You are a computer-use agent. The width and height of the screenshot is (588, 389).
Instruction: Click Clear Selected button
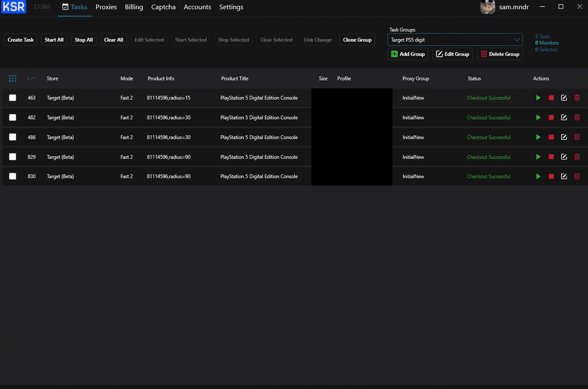point(276,40)
